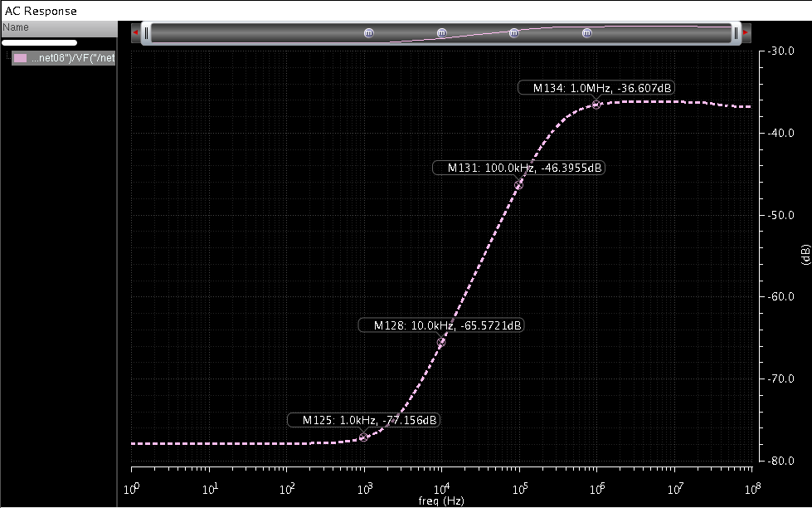Click the white scrollbar in the Name panel
This screenshot has width=812, height=508.
coord(39,43)
